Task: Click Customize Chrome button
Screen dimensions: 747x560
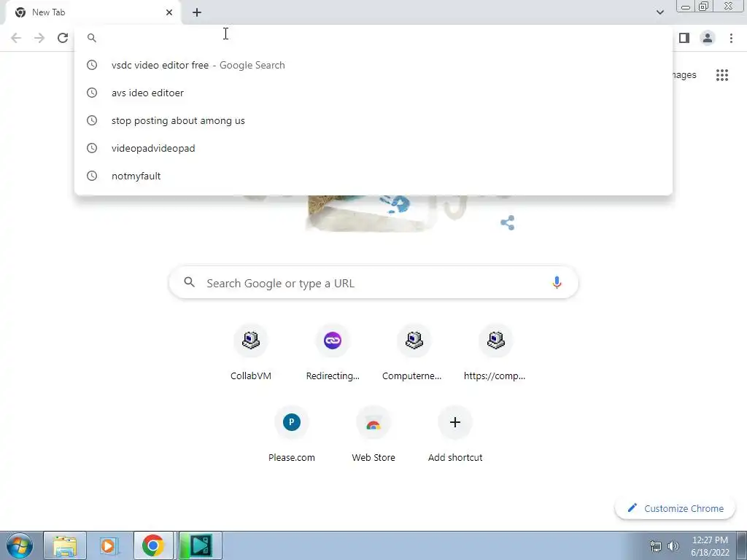Action: pos(675,508)
